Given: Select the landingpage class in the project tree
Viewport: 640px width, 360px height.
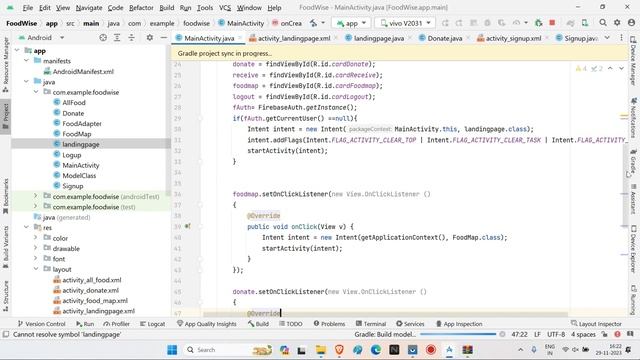Looking at the screenshot, I should coord(80,144).
